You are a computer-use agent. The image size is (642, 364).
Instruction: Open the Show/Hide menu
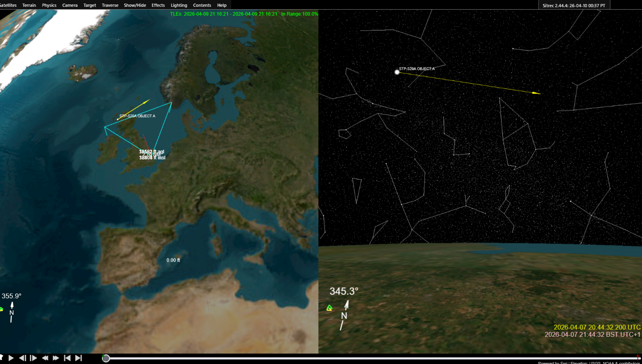pos(135,5)
